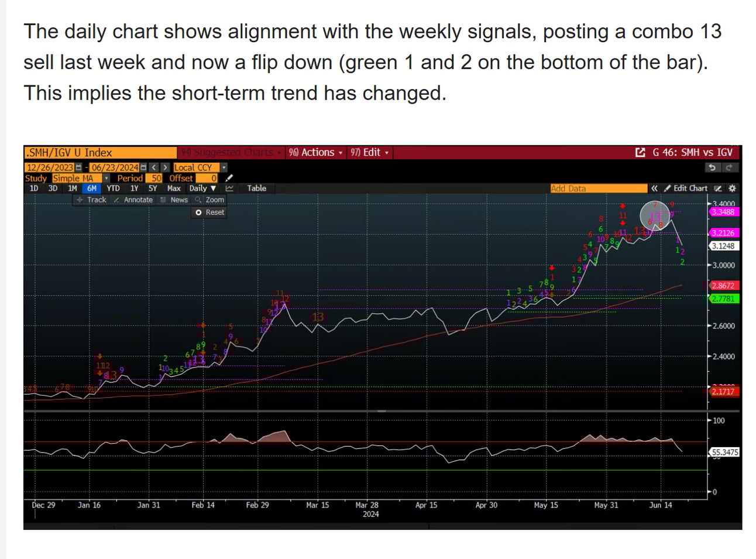756x559 pixels.
Task: Step date range forward with right arrow
Action: pyautogui.click(x=166, y=167)
